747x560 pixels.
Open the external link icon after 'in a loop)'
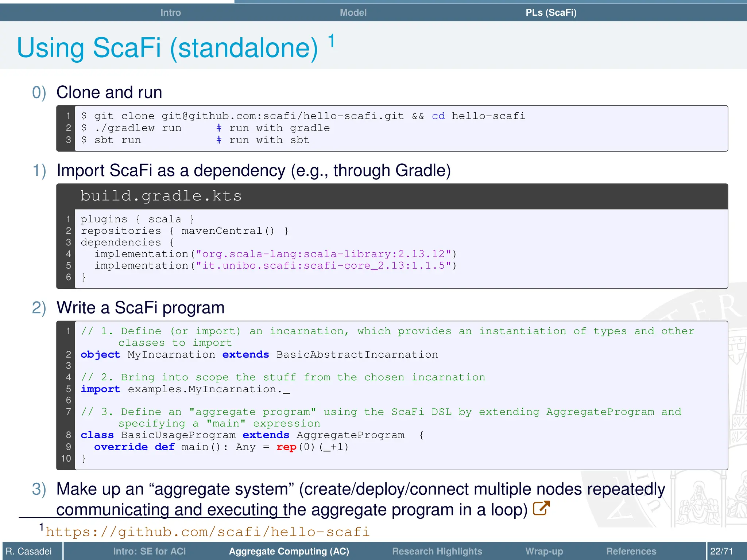pos(541,508)
